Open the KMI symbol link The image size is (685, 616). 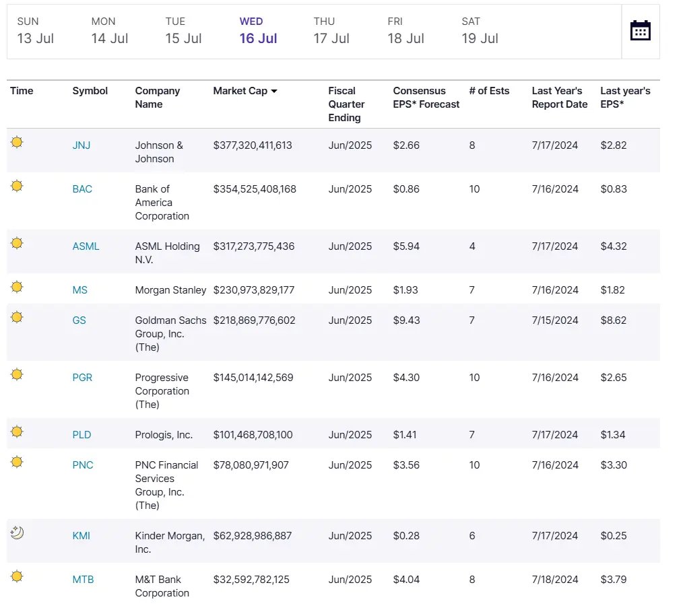(81, 536)
